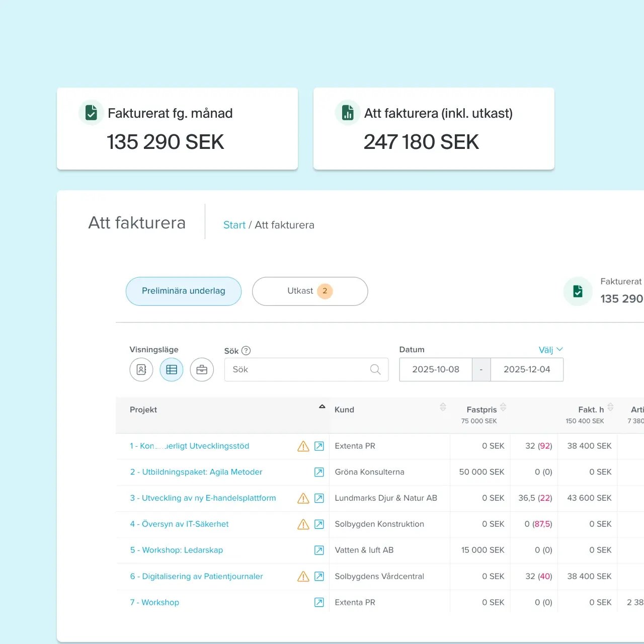The image size is (644, 644).
Task: Select the briefcase view mode icon
Action: click(x=202, y=370)
